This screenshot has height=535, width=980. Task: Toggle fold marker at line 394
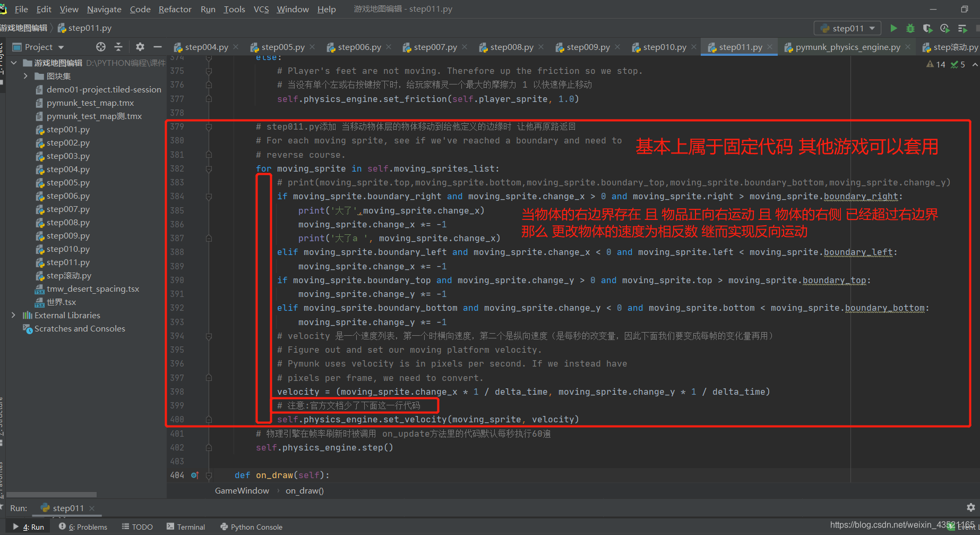coord(209,336)
